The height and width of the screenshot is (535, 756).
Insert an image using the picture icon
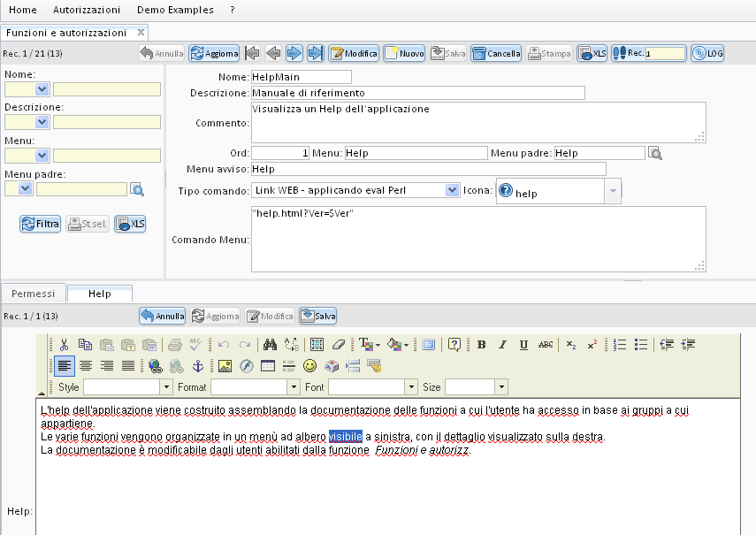pyautogui.click(x=225, y=366)
